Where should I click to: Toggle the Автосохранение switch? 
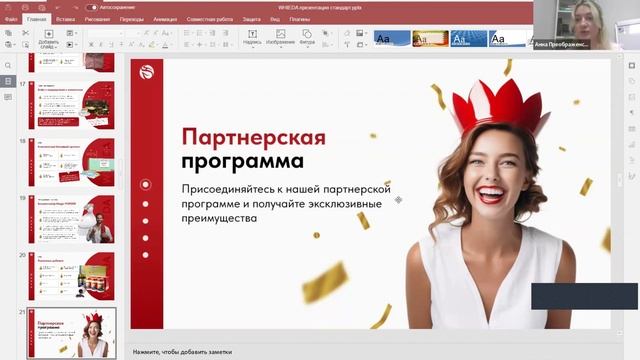point(92,7)
